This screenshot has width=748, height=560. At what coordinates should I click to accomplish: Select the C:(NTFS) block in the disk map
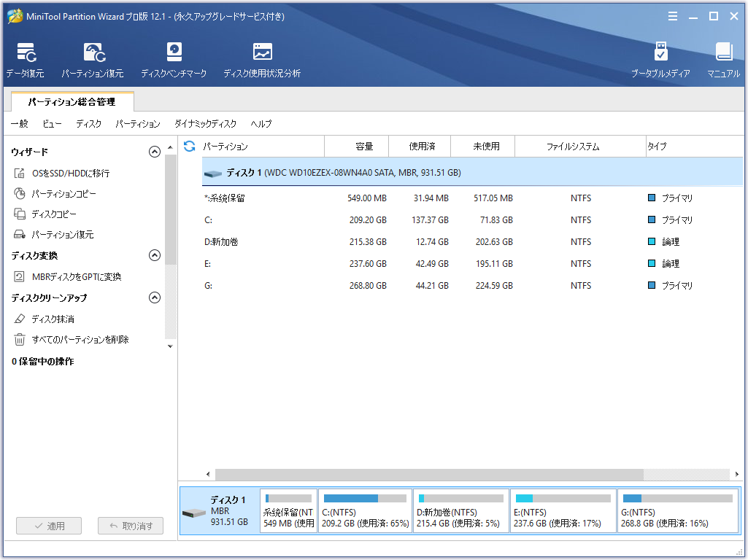tap(365, 511)
